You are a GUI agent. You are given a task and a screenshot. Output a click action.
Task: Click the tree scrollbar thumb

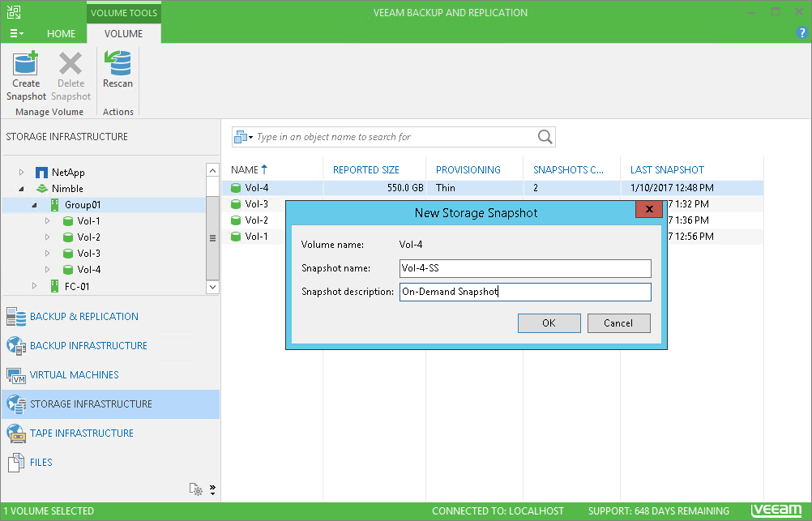pyautogui.click(x=212, y=238)
